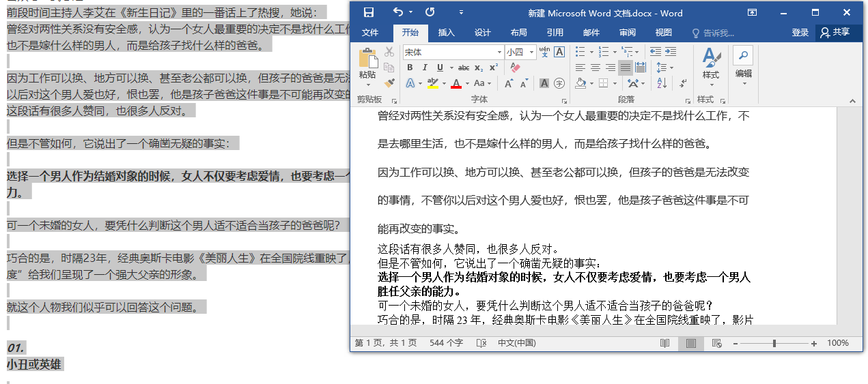Apply numbered list formatting
Viewport: 868px width, 384px height.
(x=604, y=52)
